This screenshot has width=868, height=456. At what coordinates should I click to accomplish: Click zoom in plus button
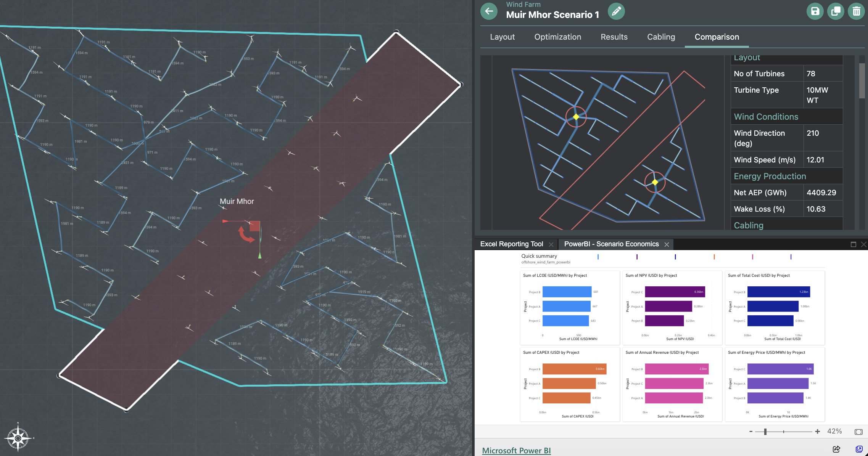817,432
